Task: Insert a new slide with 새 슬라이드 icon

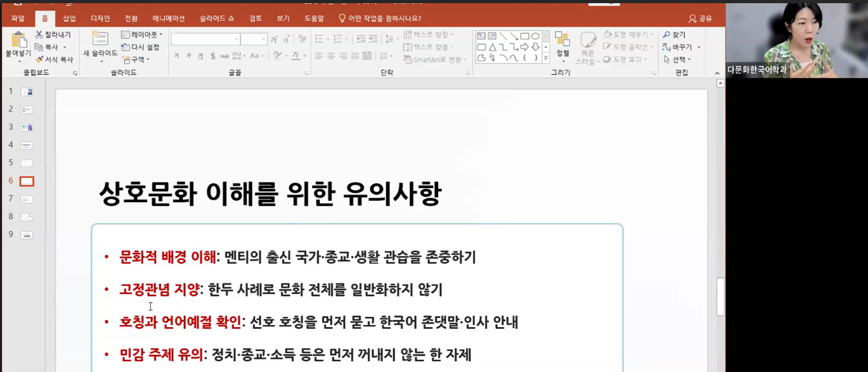Action: coord(100,39)
